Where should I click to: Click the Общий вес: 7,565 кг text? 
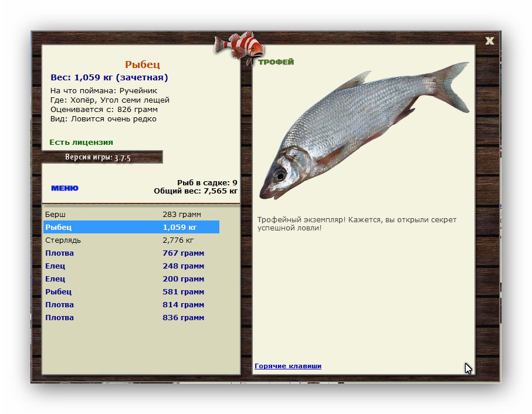point(195,191)
